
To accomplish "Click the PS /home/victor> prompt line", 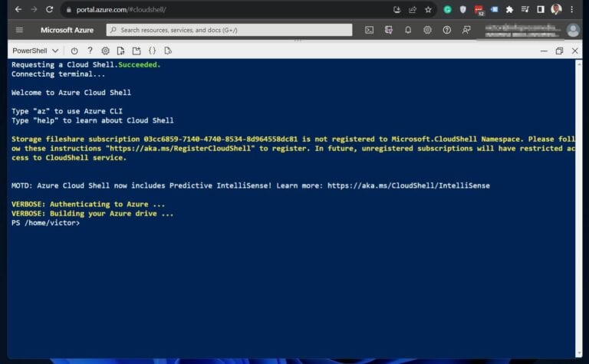I will [46, 223].
